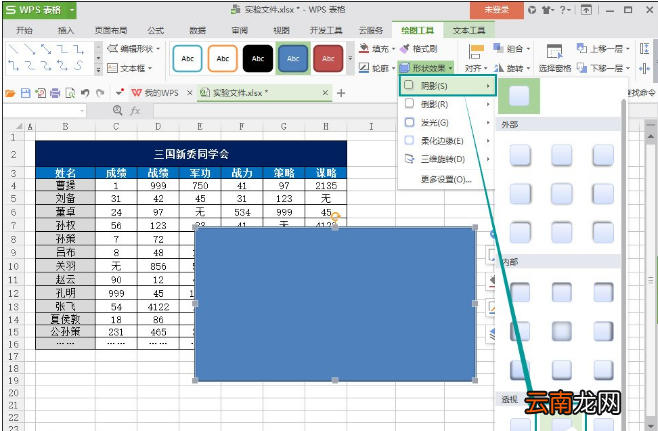Select the 曹操 cell in the table
The image size is (658, 431).
pyautogui.click(x=65, y=185)
